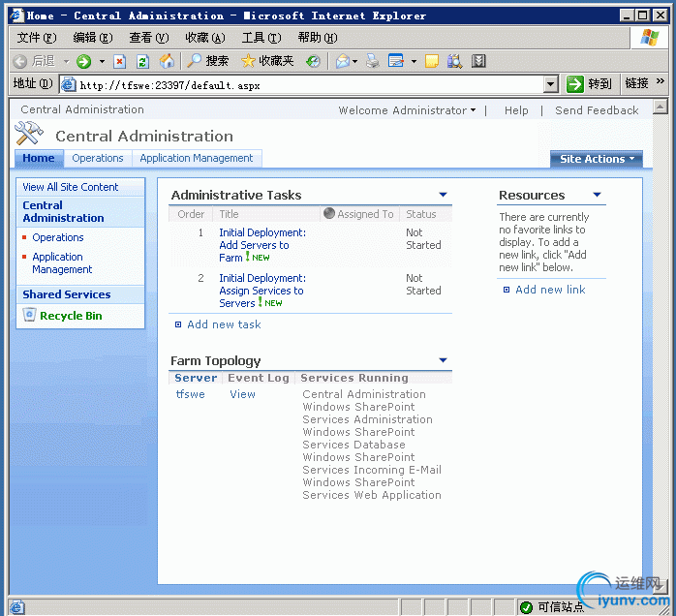Viewport: 676px width, 616px height.
Task: Click Add new link in Resources
Action: pos(550,290)
